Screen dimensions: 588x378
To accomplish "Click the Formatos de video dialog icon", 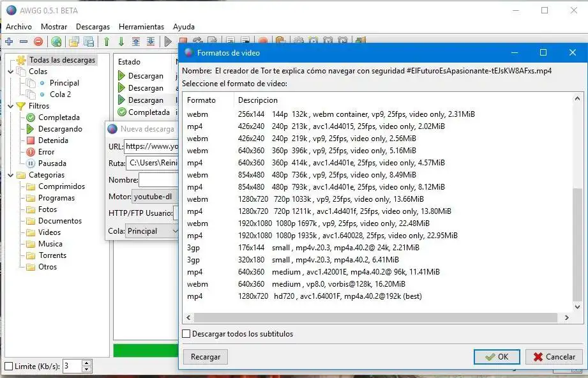I will pos(188,52).
